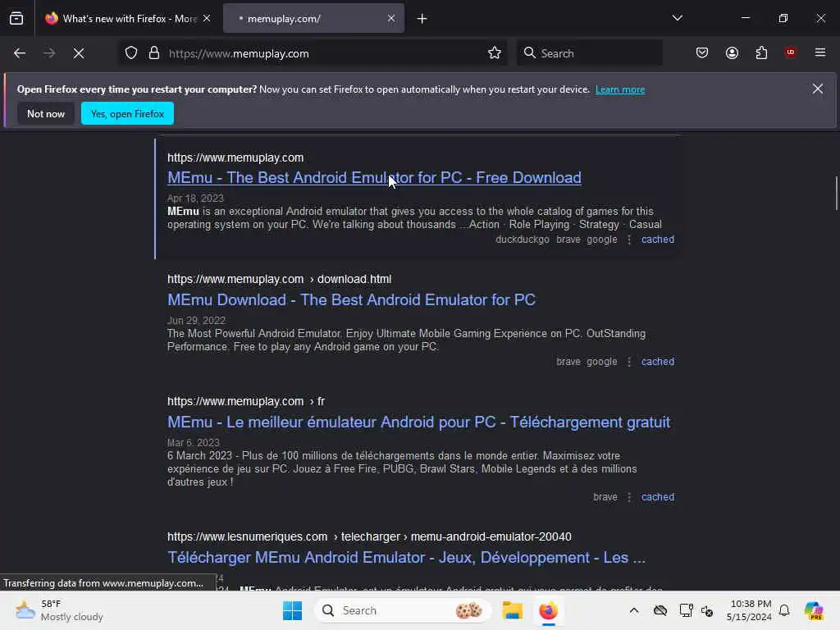Close the What's new with Firefox tab
This screenshot has height=630, width=840.
[207, 18]
